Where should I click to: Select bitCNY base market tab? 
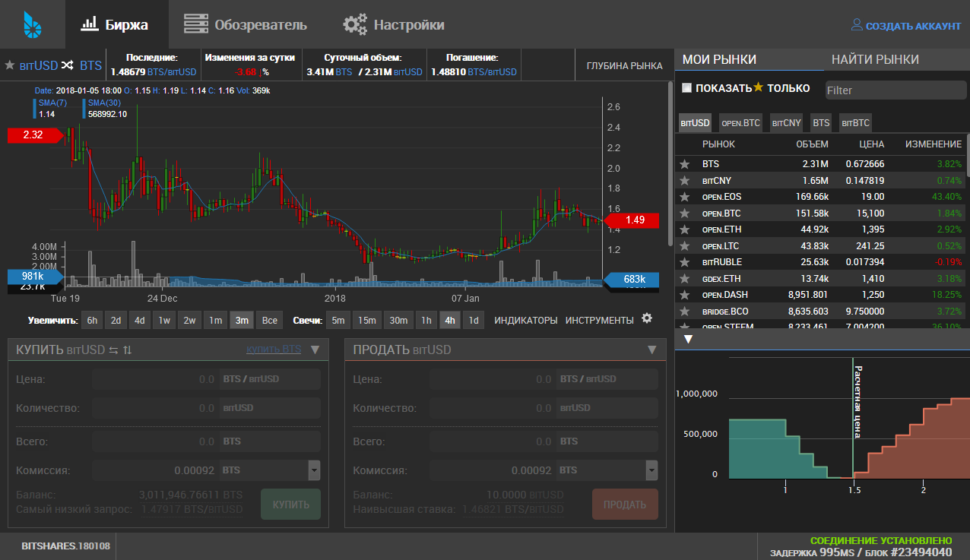pyautogui.click(x=786, y=122)
